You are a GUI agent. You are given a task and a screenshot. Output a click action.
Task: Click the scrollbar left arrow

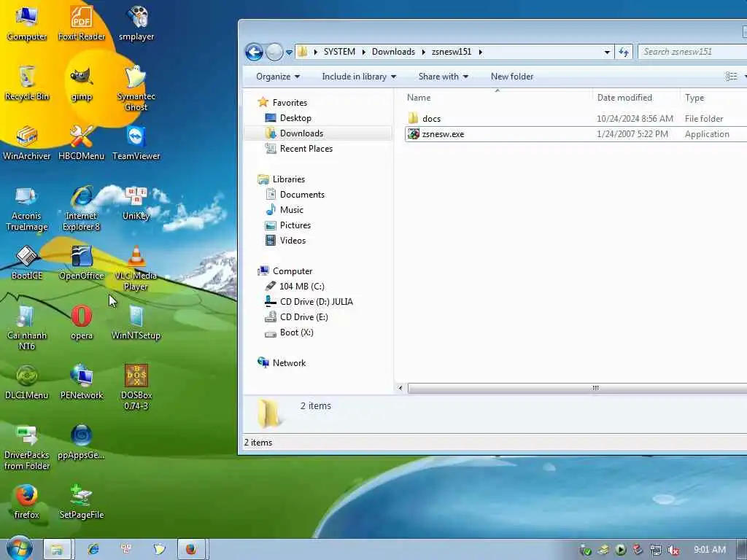point(400,388)
